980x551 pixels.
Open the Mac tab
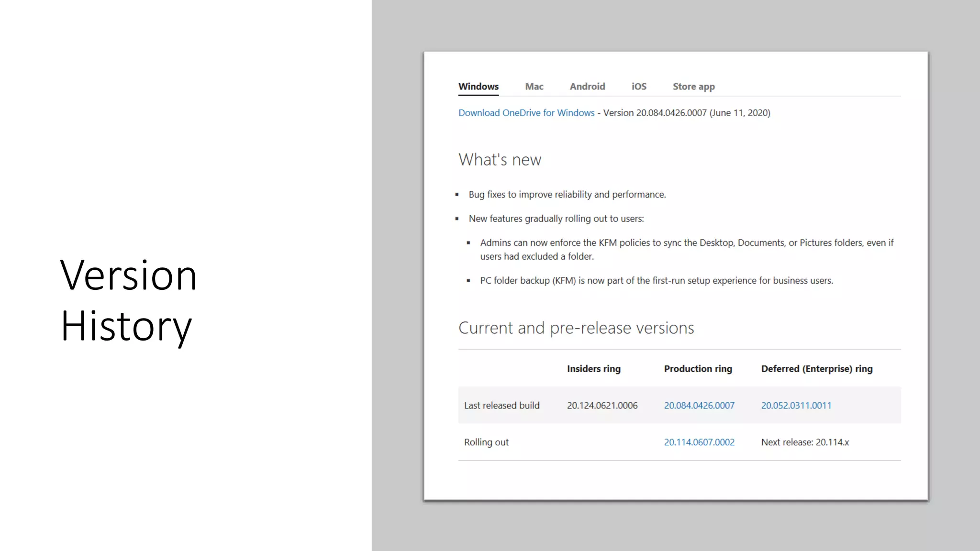[x=534, y=87]
